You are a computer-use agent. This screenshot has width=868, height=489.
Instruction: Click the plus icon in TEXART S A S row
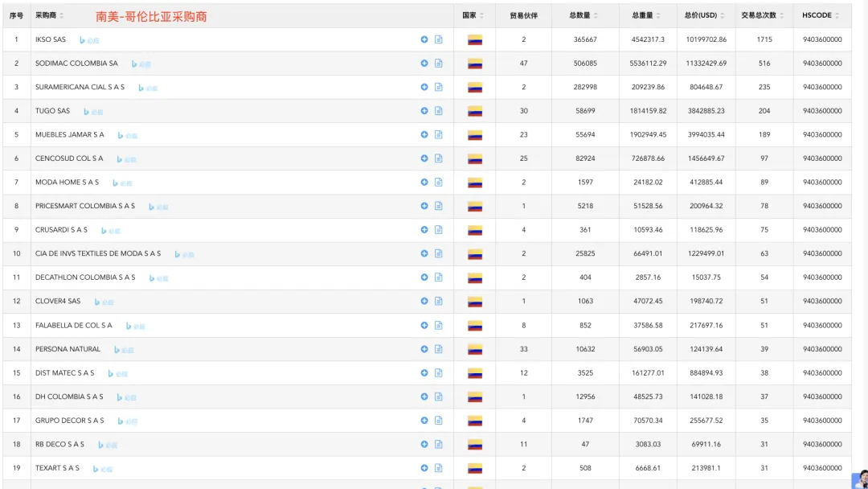424,468
